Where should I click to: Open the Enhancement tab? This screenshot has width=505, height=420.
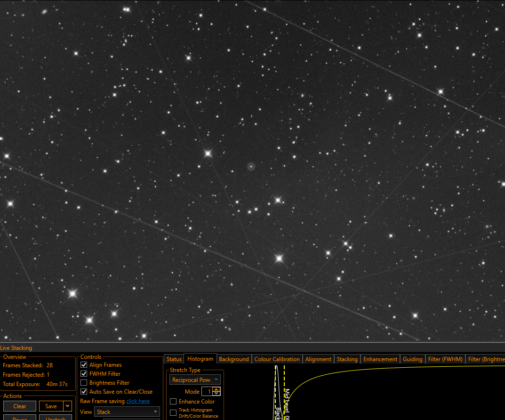pos(380,359)
